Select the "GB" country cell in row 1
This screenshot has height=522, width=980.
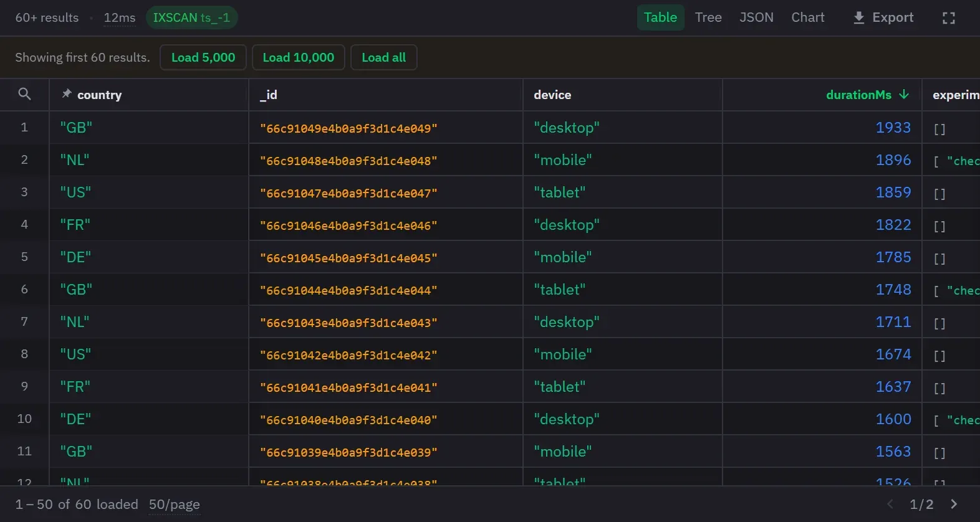click(149, 128)
